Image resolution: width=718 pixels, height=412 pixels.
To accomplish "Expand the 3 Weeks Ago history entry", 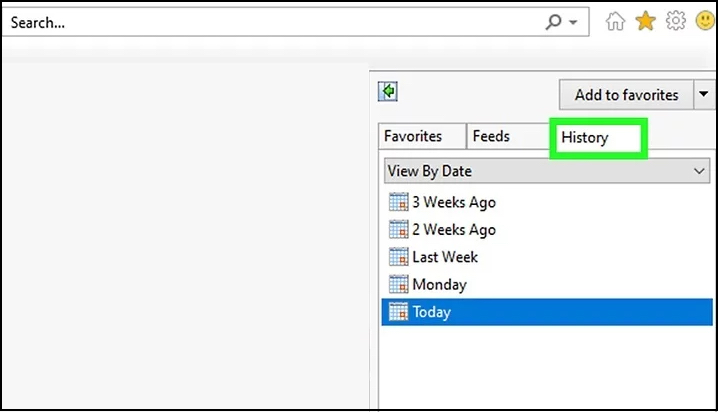I will coord(453,202).
